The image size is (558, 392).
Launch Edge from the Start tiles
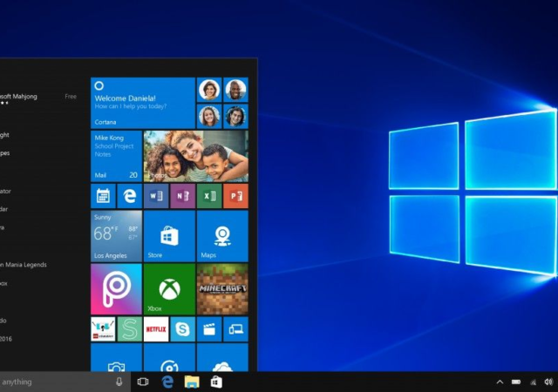coord(130,196)
